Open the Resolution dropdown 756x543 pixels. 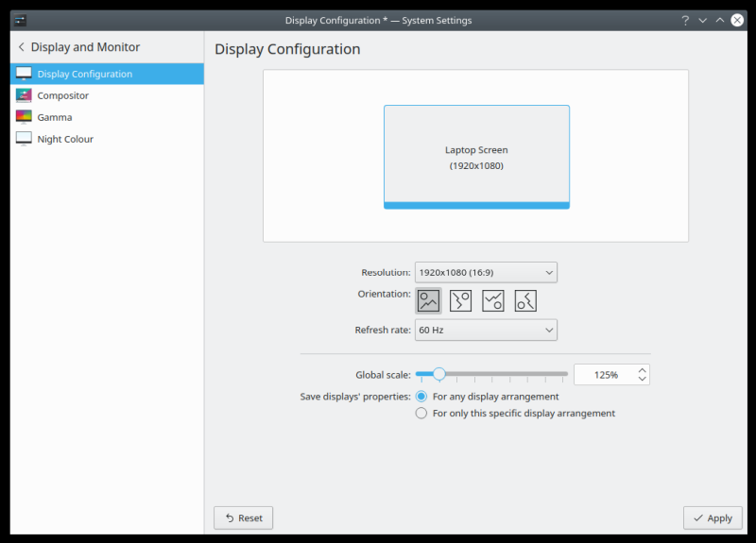coord(486,272)
